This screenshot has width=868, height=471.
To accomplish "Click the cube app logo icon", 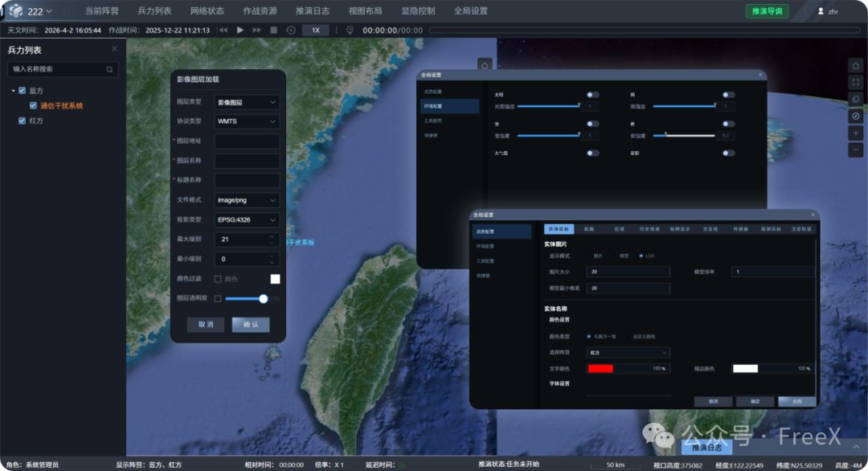I will pos(16,10).
